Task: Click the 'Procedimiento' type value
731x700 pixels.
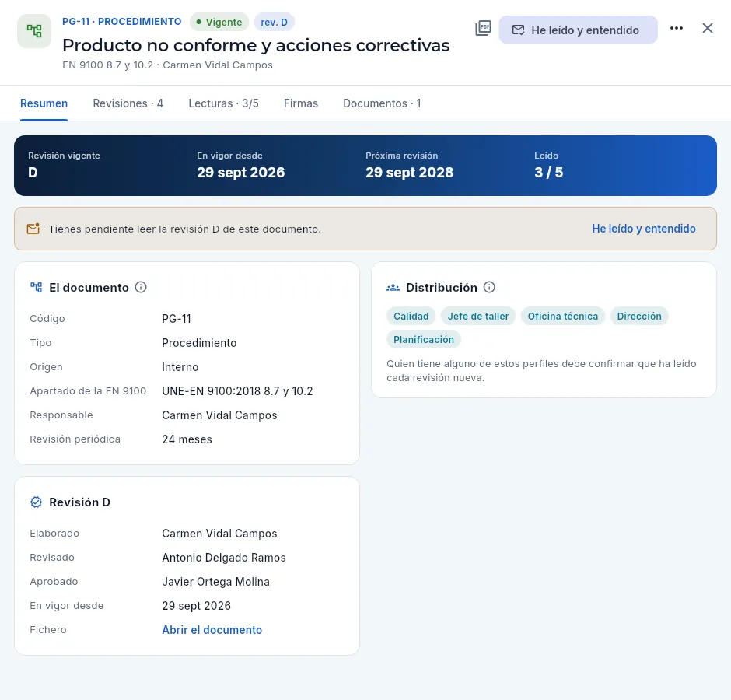Action: [199, 343]
